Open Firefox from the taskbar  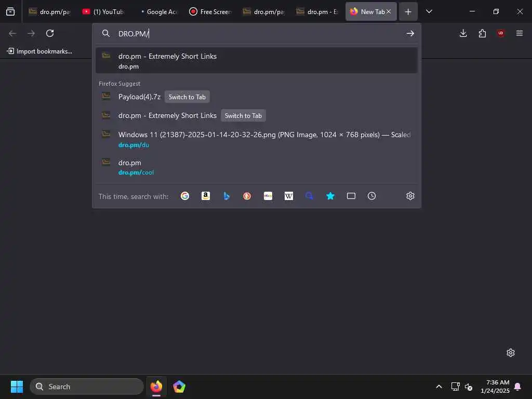[x=156, y=387]
